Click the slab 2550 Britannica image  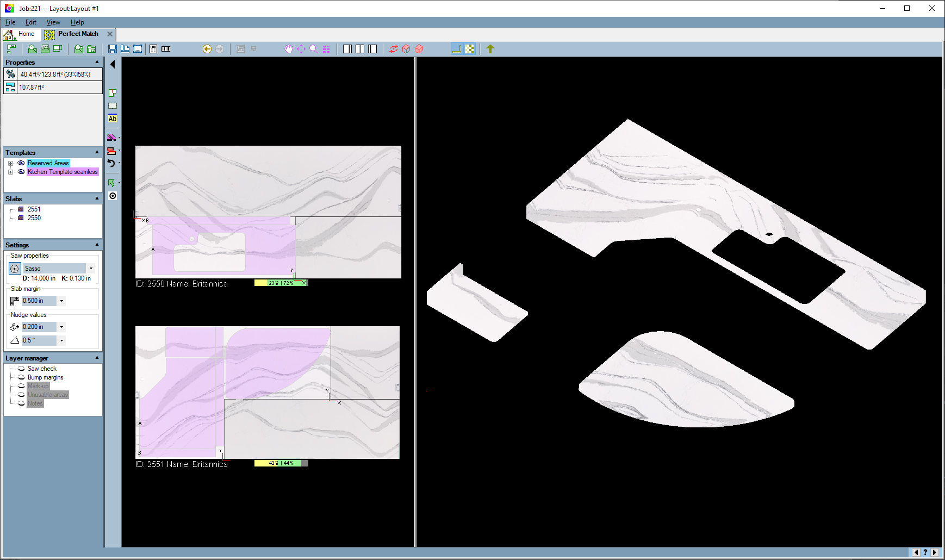click(268, 212)
